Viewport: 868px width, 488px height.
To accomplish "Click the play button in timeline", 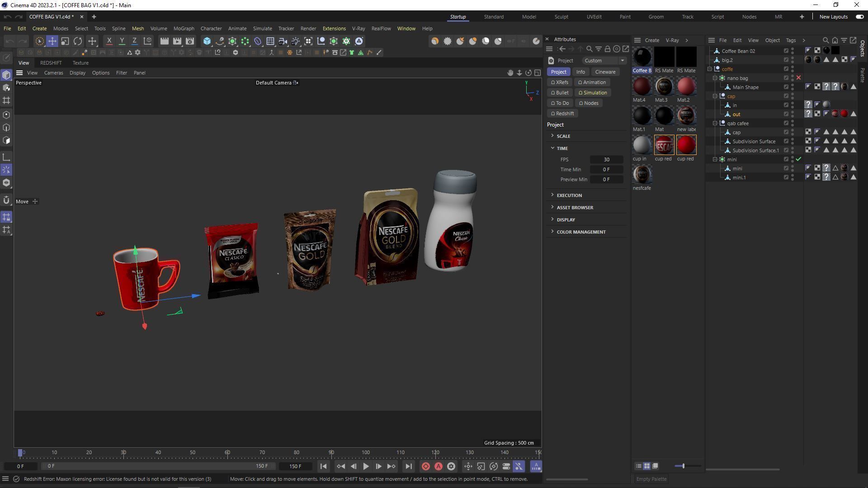I will [x=366, y=466].
